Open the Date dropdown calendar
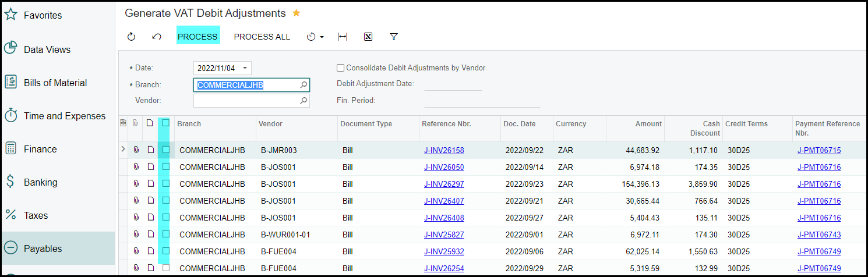This screenshot has width=868, height=277. point(245,68)
